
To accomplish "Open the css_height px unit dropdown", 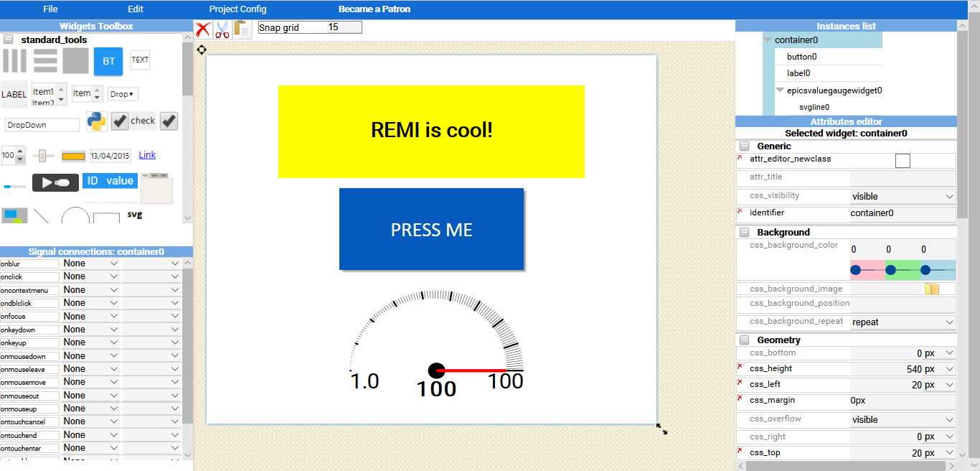I will pyautogui.click(x=940, y=369).
